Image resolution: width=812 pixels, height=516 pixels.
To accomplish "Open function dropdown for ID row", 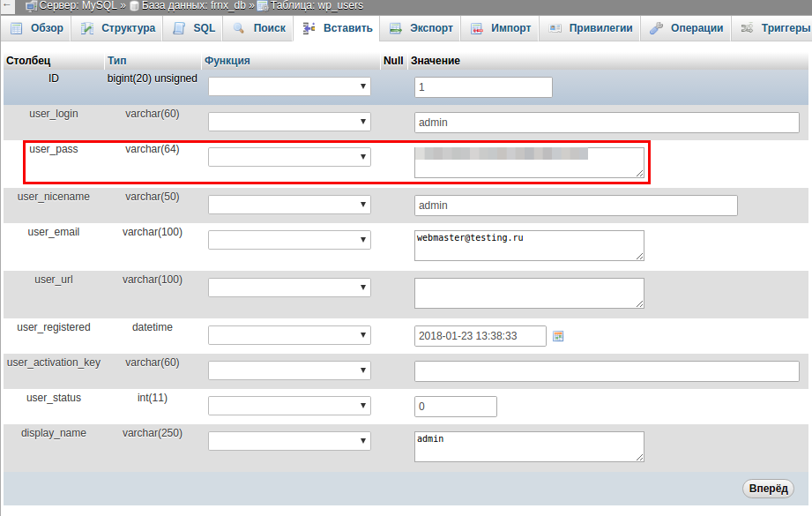I will tap(289, 86).
